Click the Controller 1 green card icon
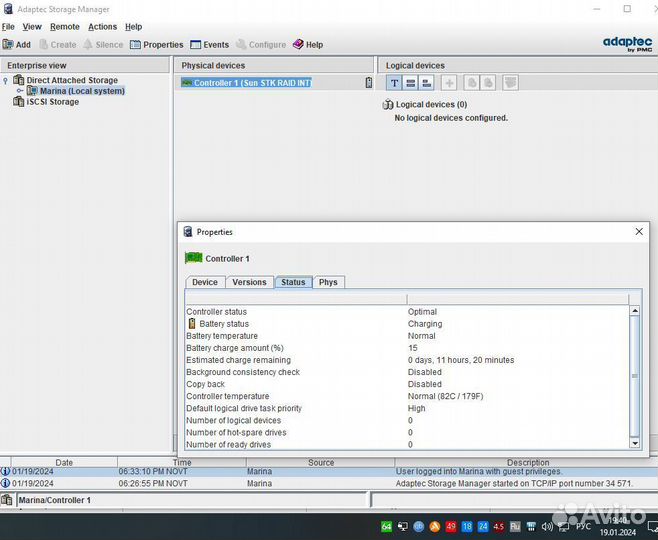Screen dimensions: 658x540 pos(193,258)
